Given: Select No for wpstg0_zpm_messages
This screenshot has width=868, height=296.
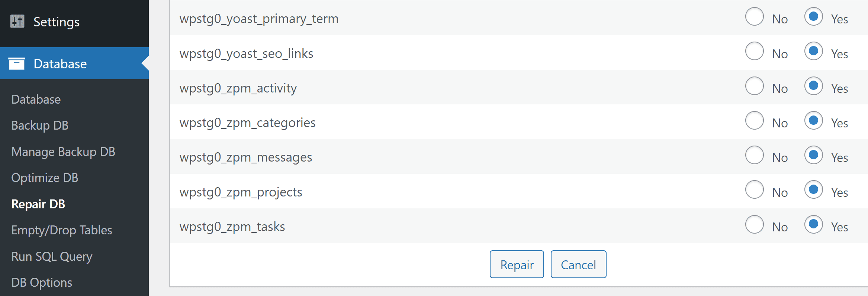Looking at the screenshot, I should 754,155.
